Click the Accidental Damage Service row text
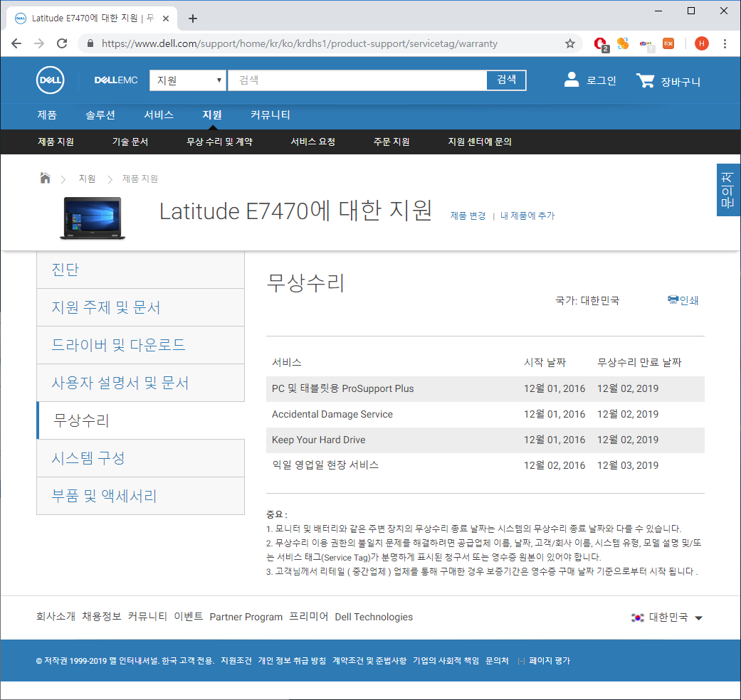The height and width of the screenshot is (700, 741). (x=332, y=414)
